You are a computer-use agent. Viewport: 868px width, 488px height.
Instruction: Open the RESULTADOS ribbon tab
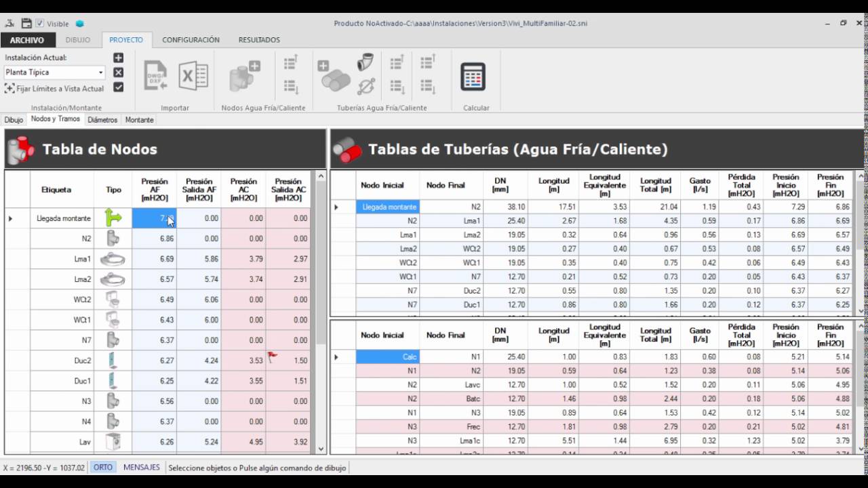coord(259,40)
